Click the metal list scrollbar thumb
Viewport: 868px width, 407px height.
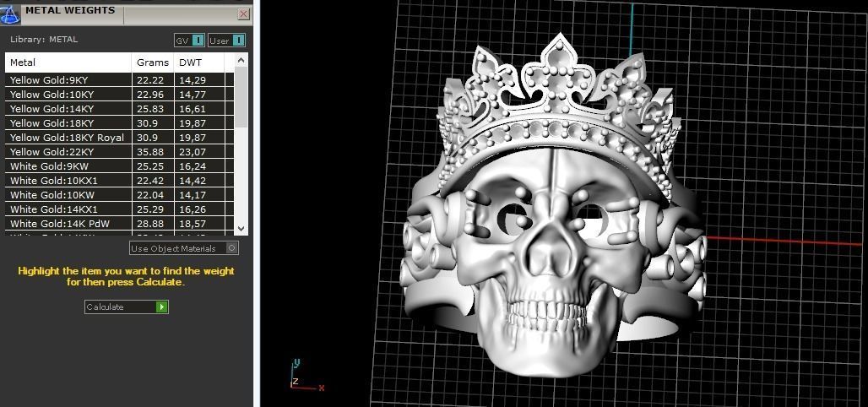[241, 97]
